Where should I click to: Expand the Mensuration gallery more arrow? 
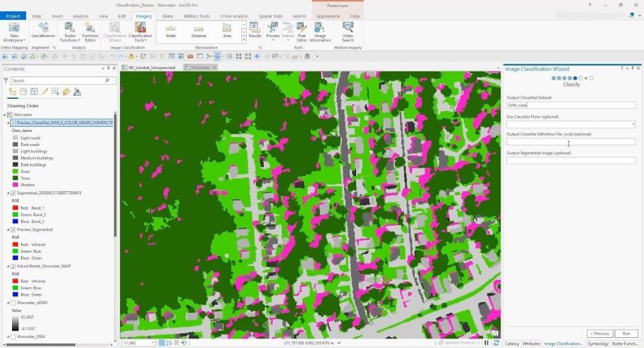click(244, 40)
